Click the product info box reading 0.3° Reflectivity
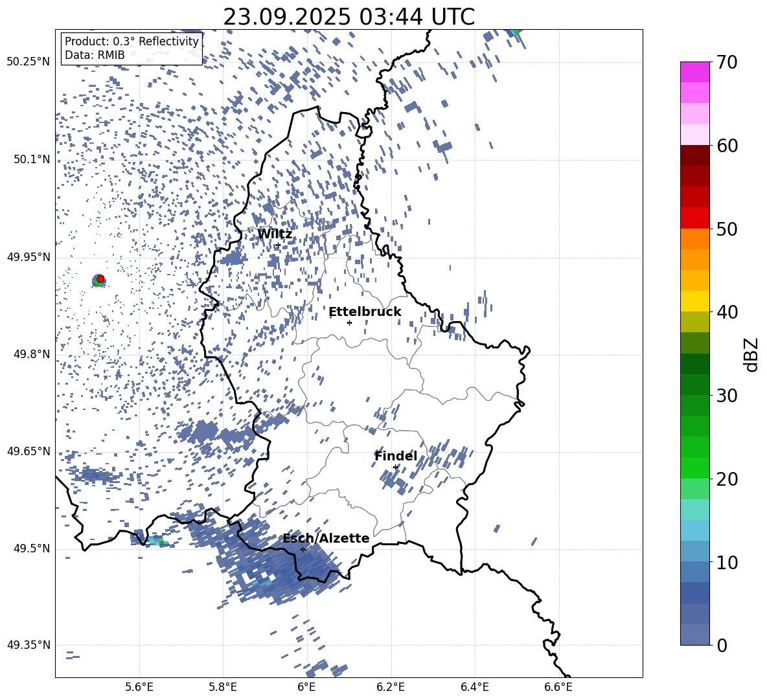 pos(132,48)
